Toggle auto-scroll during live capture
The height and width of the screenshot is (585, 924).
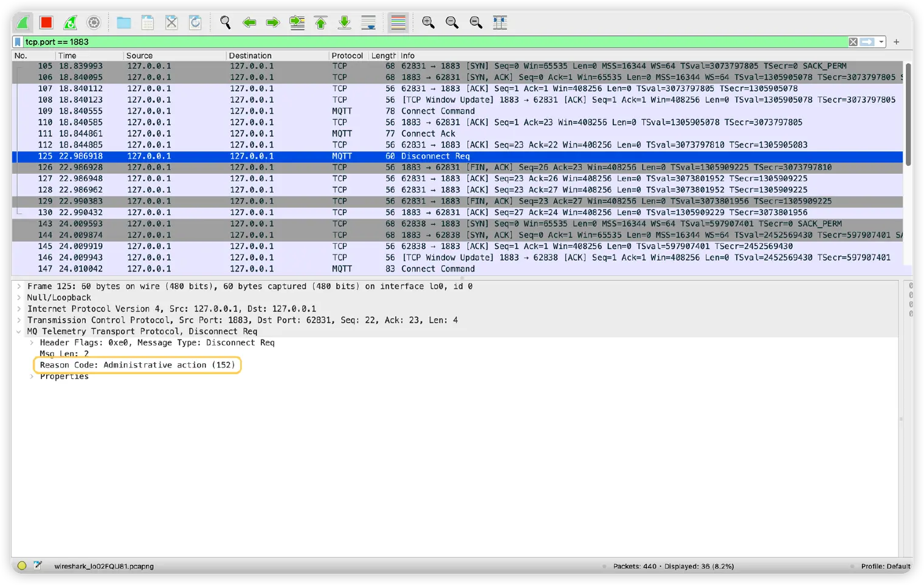pyautogui.click(x=368, y=22)
